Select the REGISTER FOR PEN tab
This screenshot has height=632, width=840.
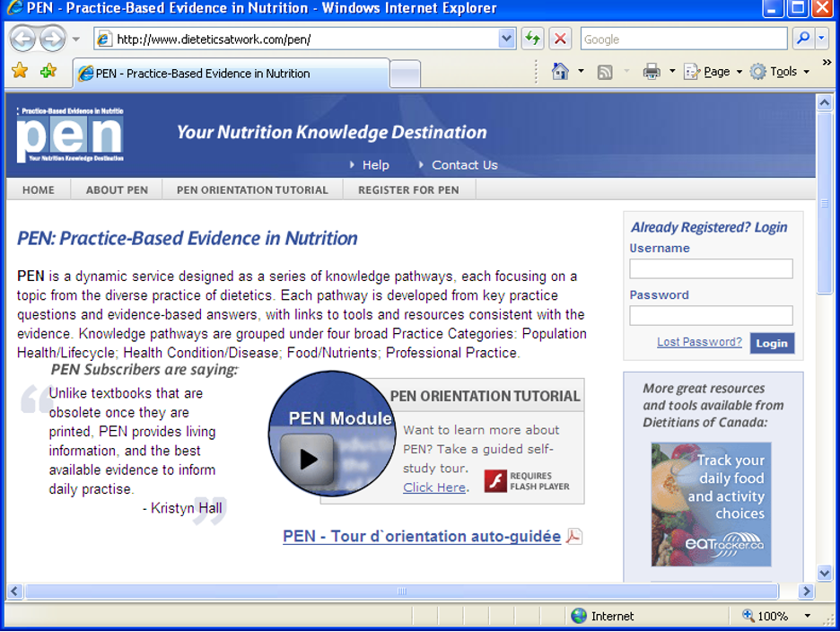click(408, 189)
